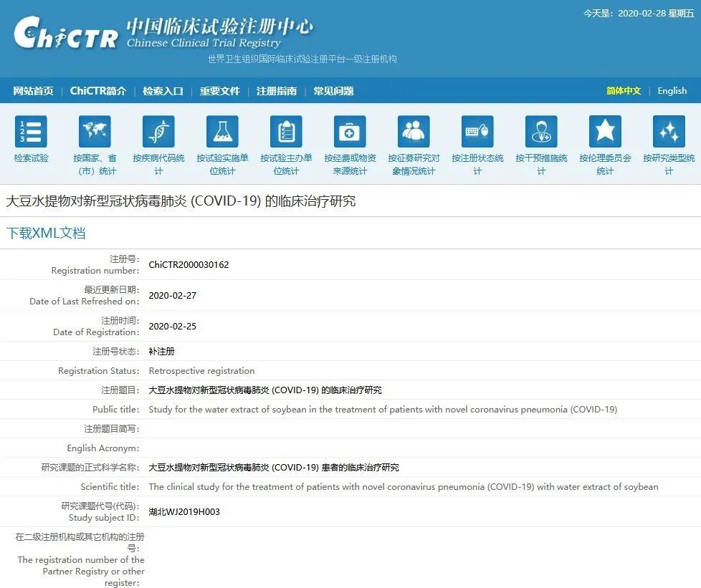Click the doctor intervention statistics icon
The image size is (701, 588).
click(541, 131)
